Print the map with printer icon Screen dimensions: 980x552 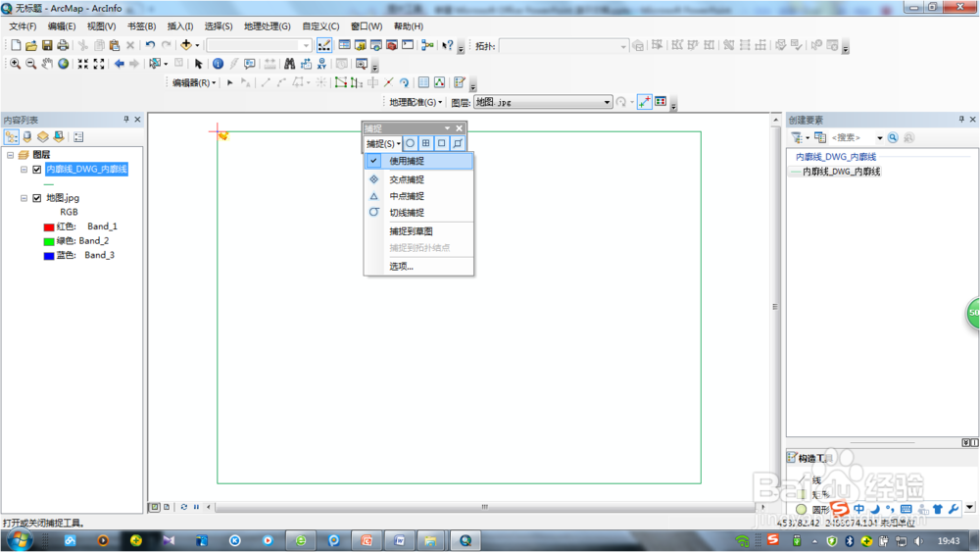[63, 45]
